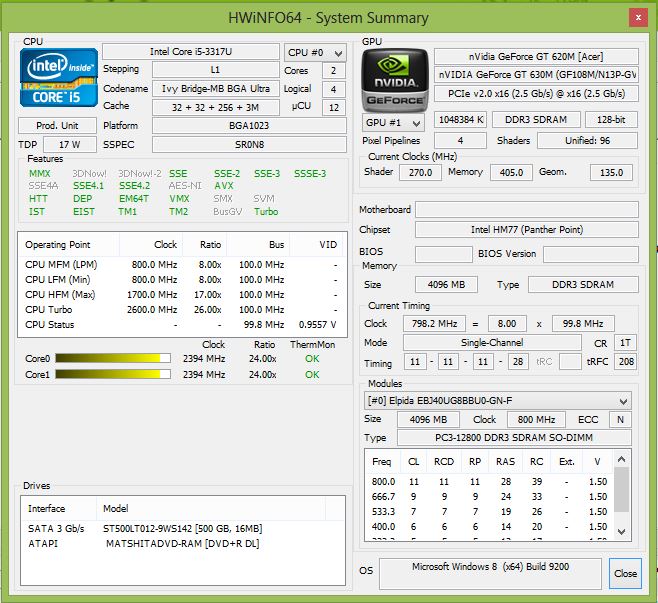Viewport: 658px width, 603px height.
Task: Click the Codename Ivy Bridge-MB BGA Ultra field
Action: tap(215, 89)
